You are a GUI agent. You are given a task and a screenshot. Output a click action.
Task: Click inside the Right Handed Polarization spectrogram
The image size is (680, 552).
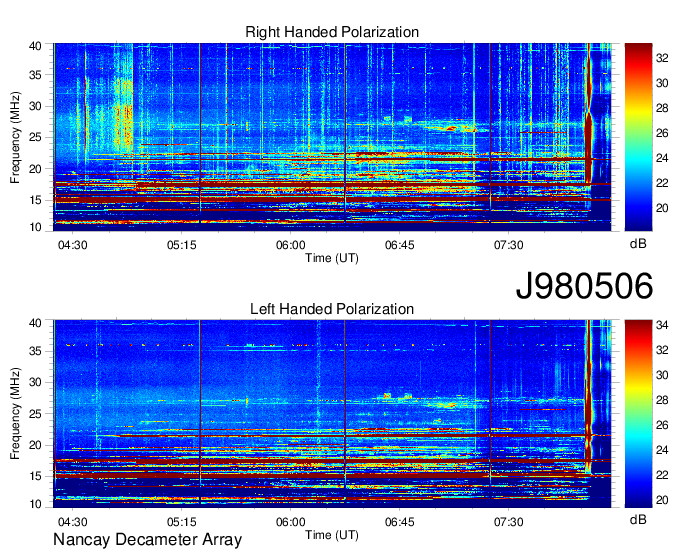(x=332, y=137)
